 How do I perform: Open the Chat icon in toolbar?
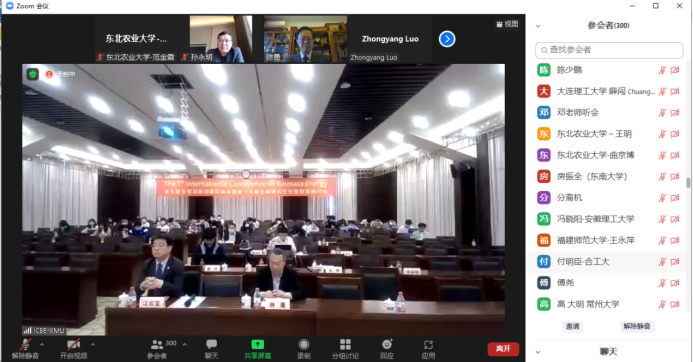tap(212, 344)
